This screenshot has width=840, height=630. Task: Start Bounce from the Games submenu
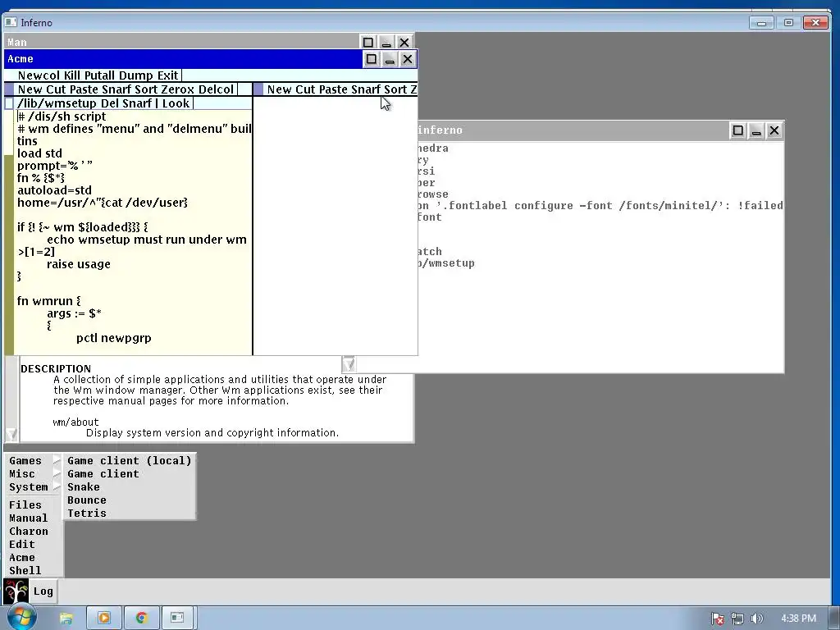click(x=87, y=500)
